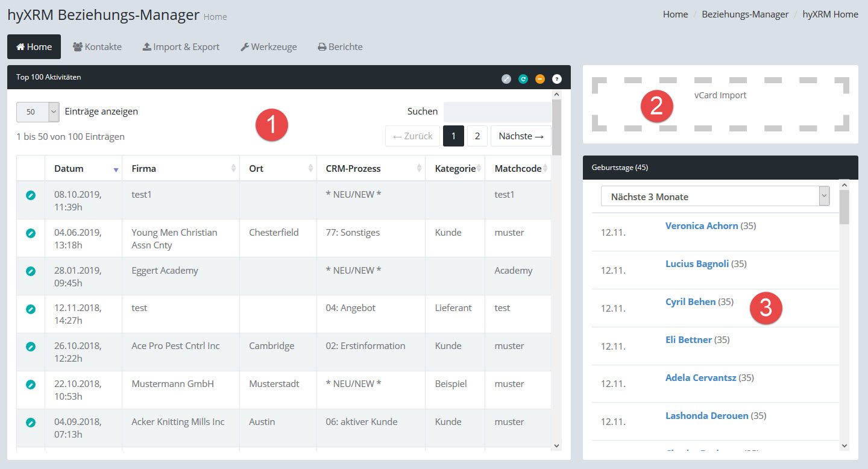Click the gray expand/fullscreen icon in Top 100 Aktivitäten header
The width and height of the screenshot is (868, 469).
point(506,78)
